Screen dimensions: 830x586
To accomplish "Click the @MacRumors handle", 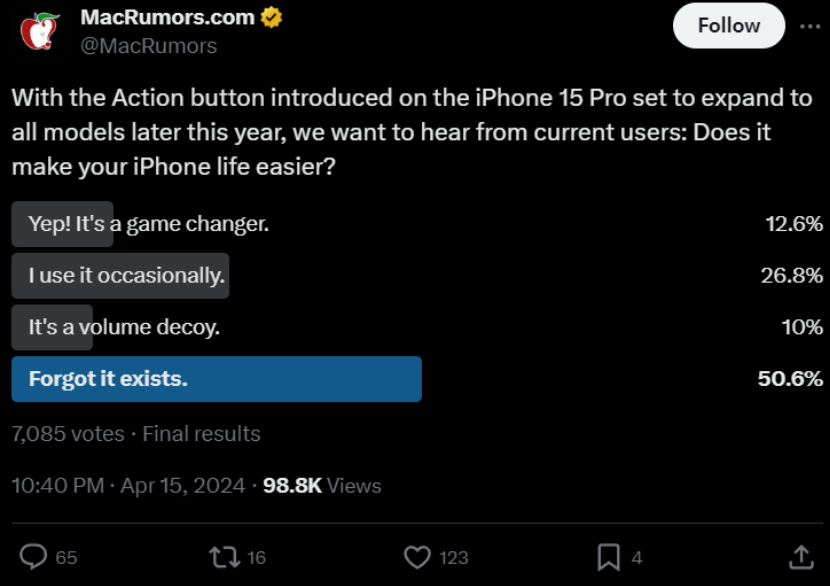I will coord(148,46).
